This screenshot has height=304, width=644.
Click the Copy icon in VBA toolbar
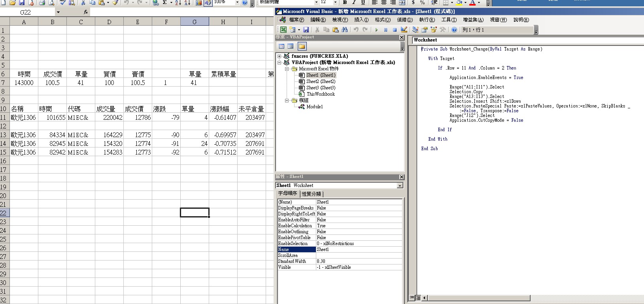326,30
